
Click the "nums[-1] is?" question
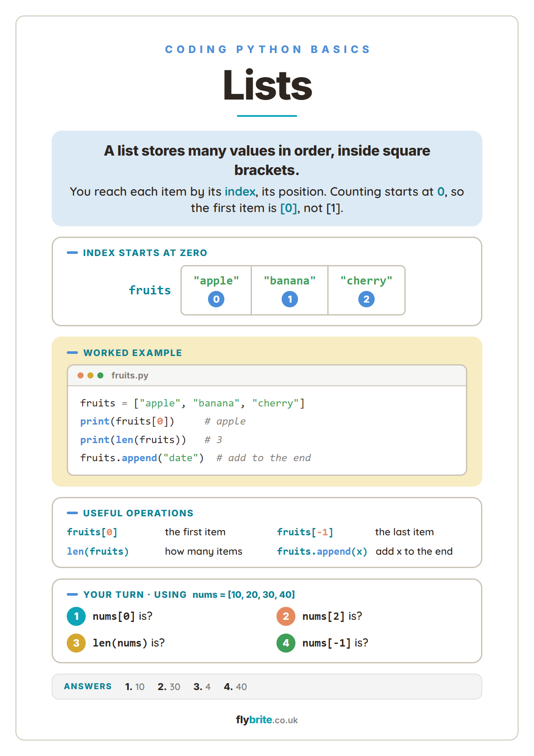pos(335,643)
